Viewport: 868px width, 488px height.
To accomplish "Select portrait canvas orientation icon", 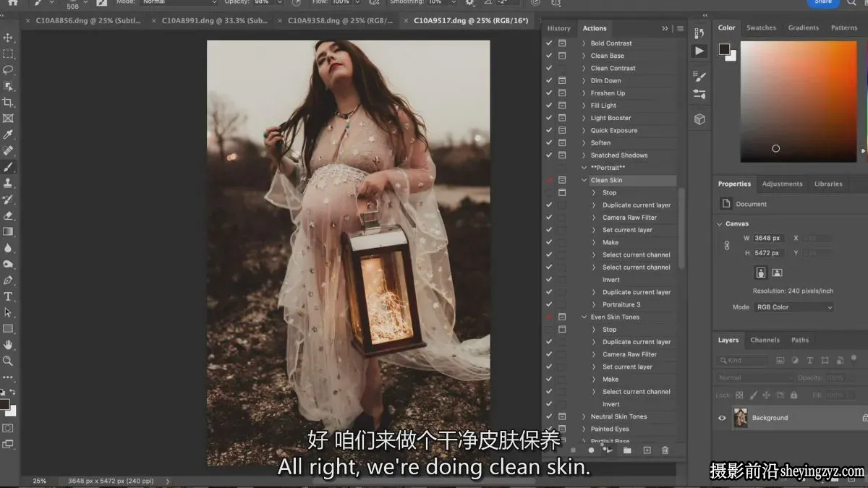I will 761,273.
